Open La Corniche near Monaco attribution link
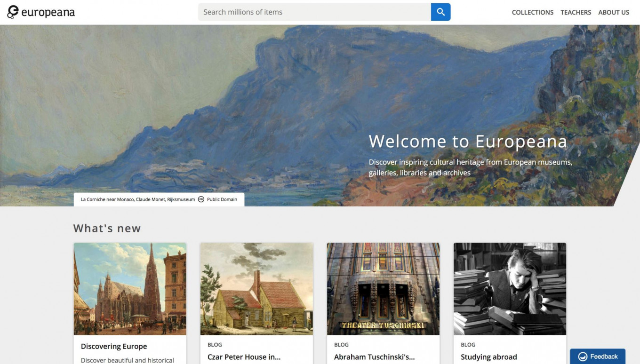Image resolution: width=640 pixels, height=364 pixels. coord(137,199)
